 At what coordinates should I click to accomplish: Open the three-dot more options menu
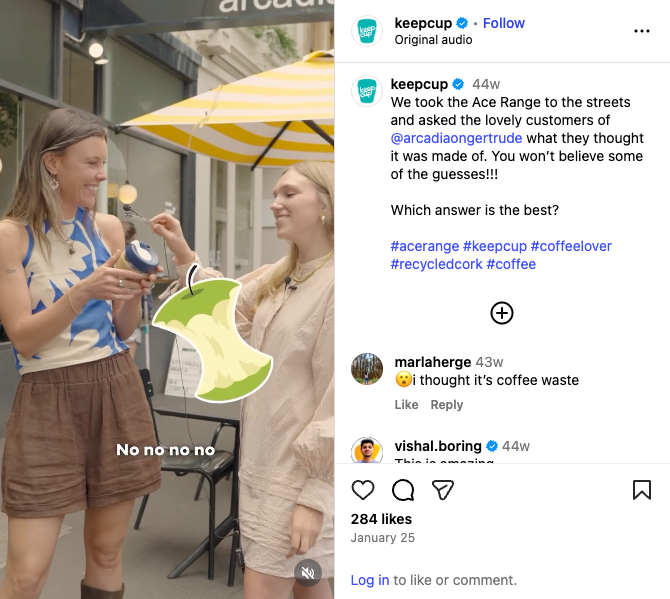pos(642,31)
